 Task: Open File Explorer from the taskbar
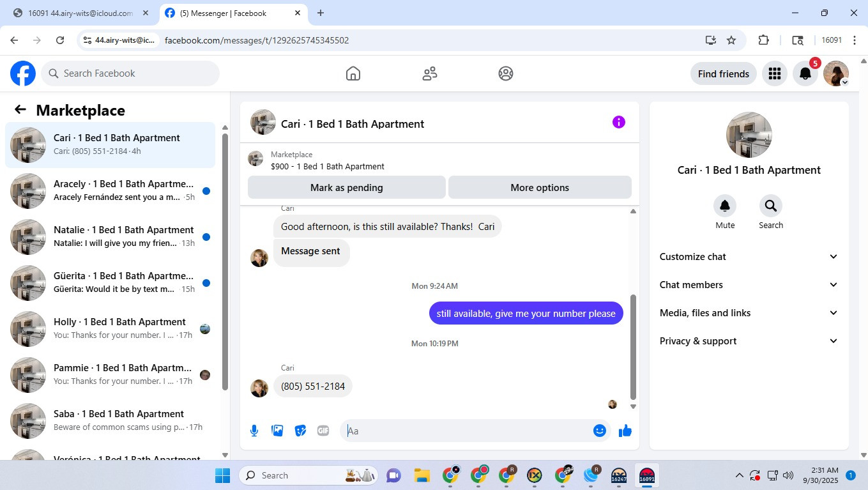click(422, 475)
